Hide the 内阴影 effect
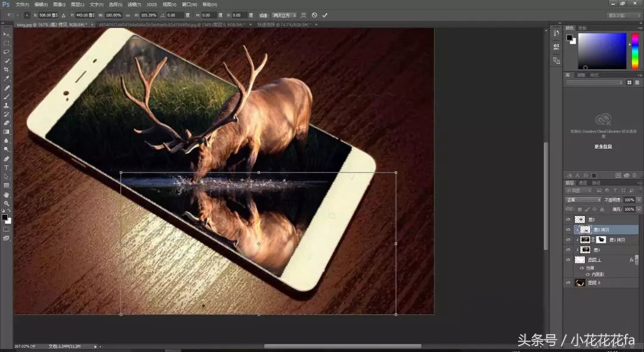The height and width of the screenshot is (352, 644). point(587,274)
